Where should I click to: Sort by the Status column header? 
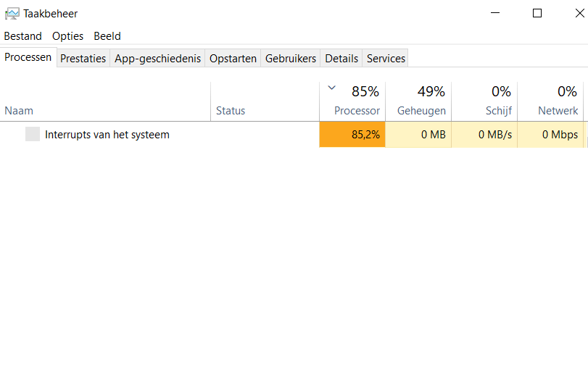pos(265,101)
